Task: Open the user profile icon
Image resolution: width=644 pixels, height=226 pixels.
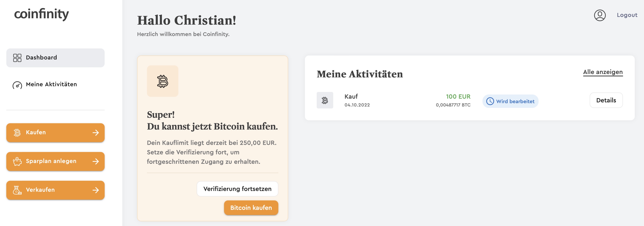Action: point(600,15)
